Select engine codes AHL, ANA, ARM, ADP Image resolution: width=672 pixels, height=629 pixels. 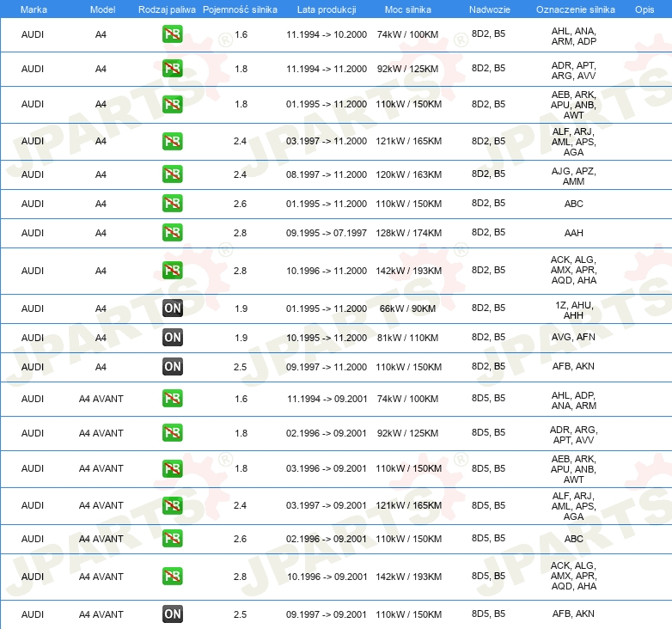coord(574,36)
